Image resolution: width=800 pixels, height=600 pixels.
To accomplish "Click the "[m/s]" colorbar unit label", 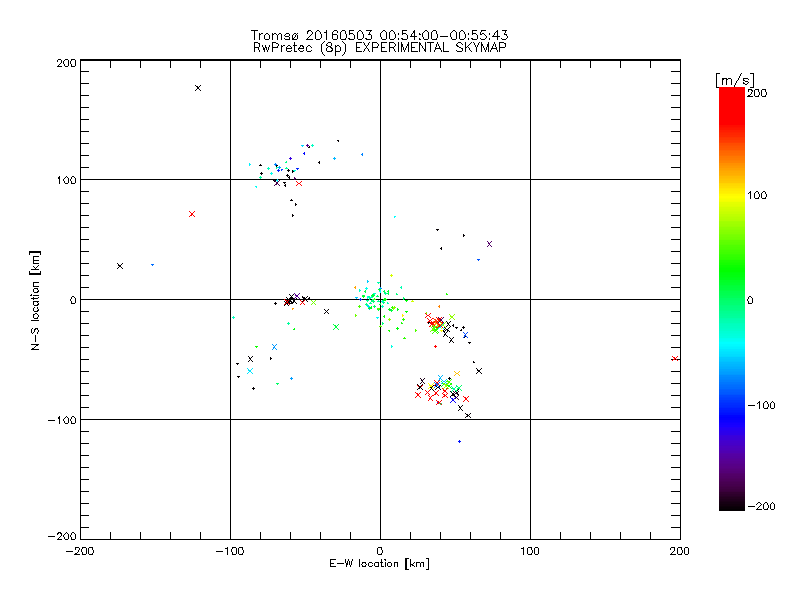I will 735,80.
